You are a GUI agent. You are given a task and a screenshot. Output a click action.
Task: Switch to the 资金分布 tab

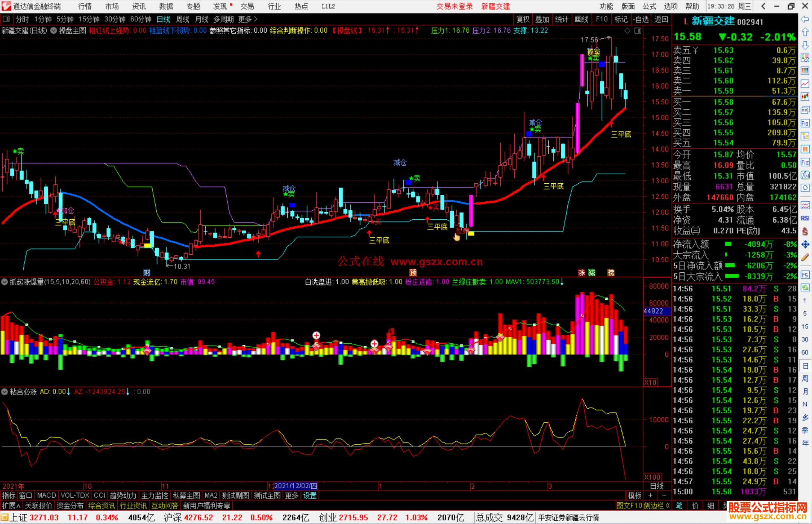[70, 506]
